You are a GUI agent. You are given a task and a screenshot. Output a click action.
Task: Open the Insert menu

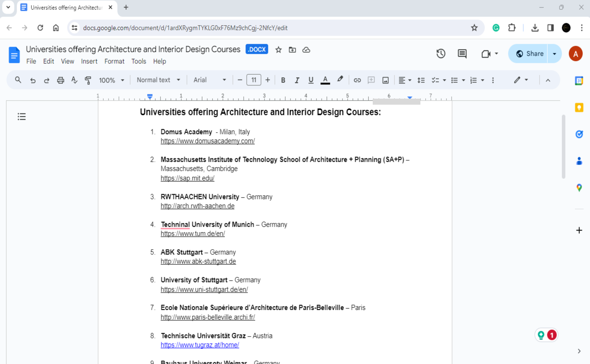point(89,61)
